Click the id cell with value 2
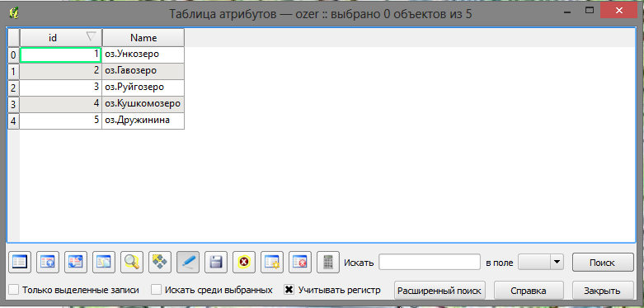The width and height of the screenshot is (644, 308). 61,71
